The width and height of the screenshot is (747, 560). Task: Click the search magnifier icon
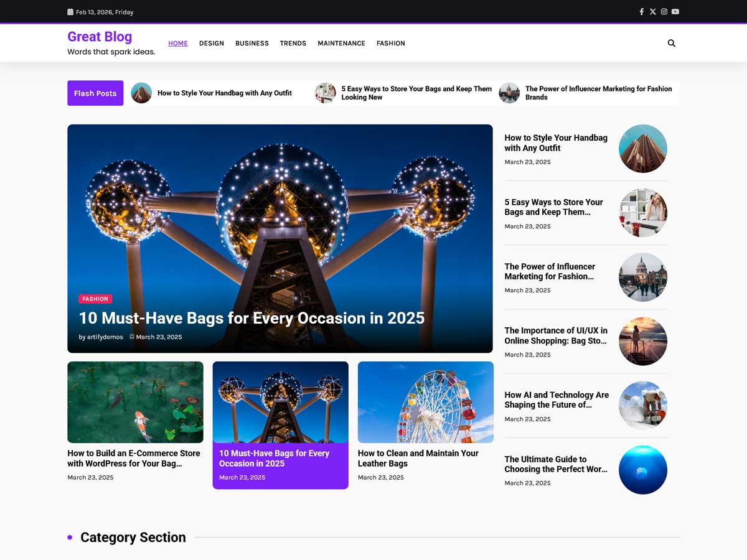click(x=671, y=44)
